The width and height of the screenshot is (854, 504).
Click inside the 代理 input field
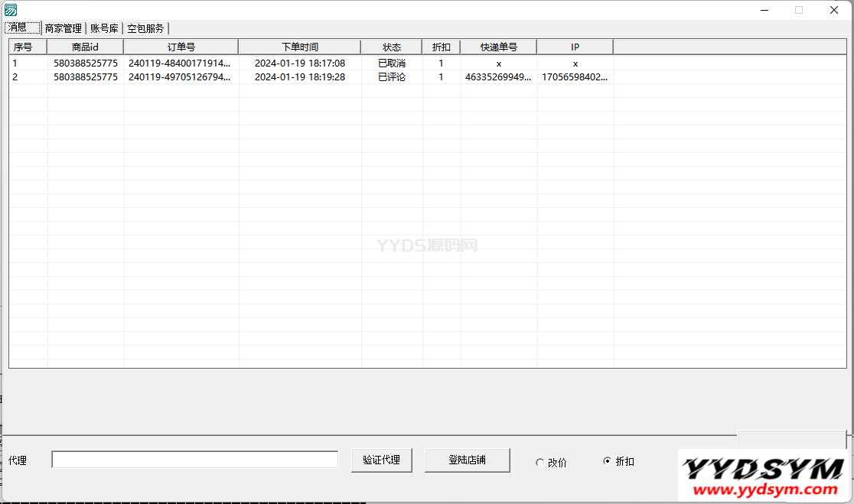tap(194, 459)
